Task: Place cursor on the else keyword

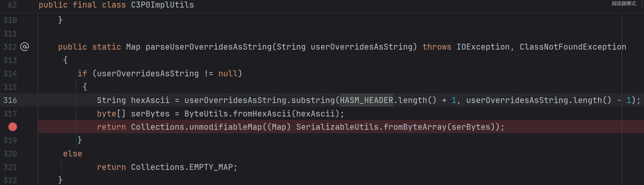Action: coord(73,154)
